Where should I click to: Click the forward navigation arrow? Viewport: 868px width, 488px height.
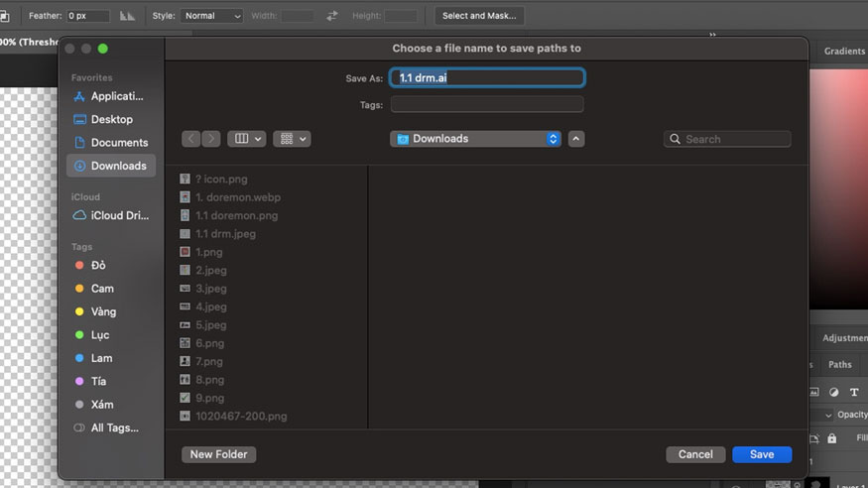tap(211, 139)
